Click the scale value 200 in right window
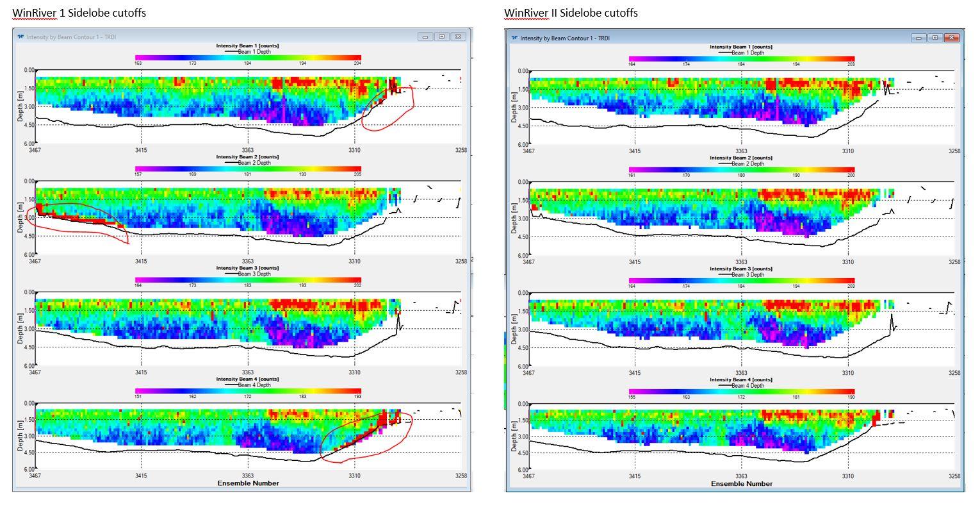Screen dimensions: 980x507 pos(851,175)
